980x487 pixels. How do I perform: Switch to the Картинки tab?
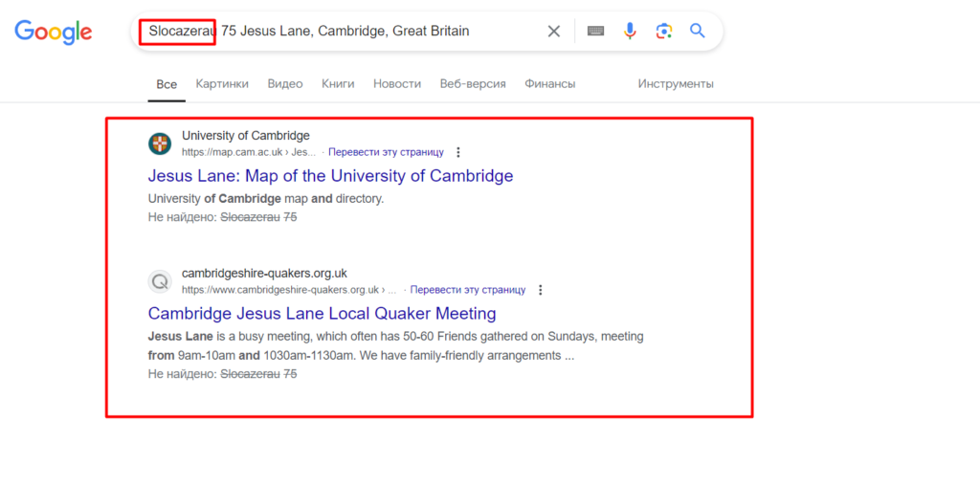(x=222, y=84)
